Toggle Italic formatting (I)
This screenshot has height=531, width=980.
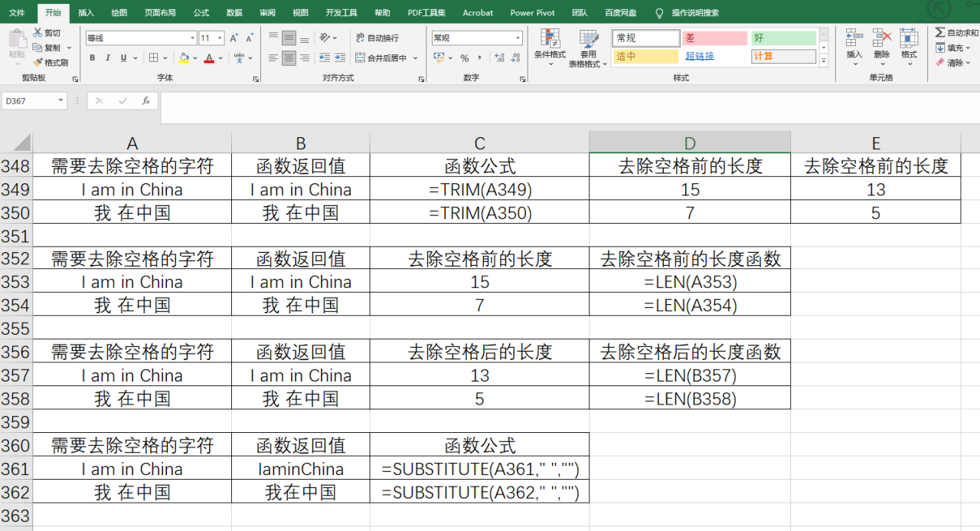click(108, 57)
